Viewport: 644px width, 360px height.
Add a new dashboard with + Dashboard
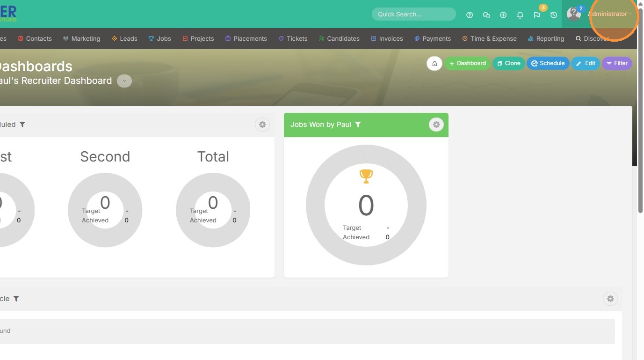(468, 63)
